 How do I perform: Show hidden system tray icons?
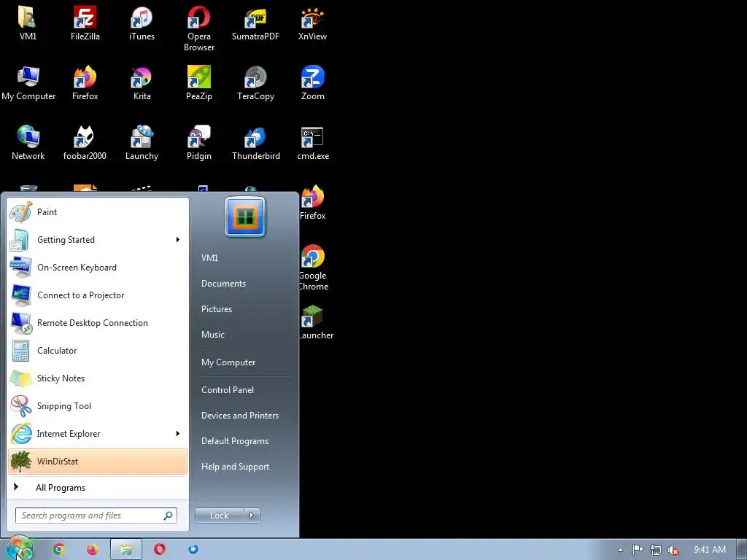point(620,550)
